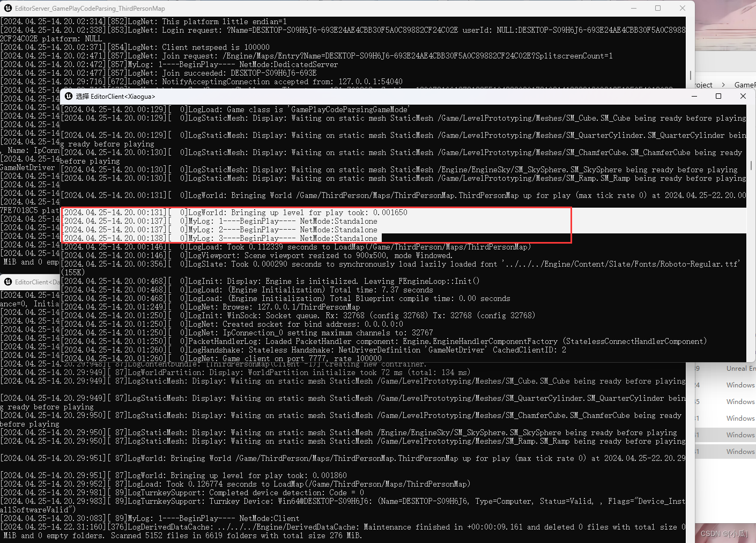
Task: Click 'LogHandshake: Stateless Handshake' log line
Action: 314,350
